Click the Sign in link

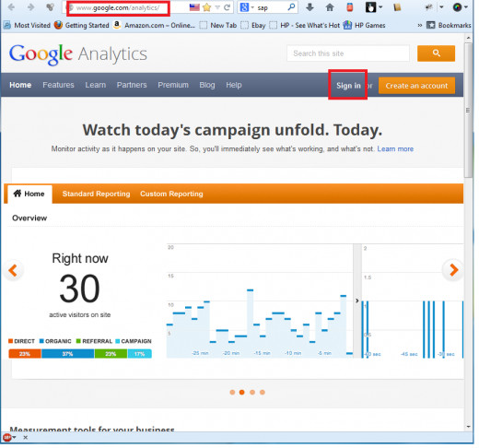348,86
